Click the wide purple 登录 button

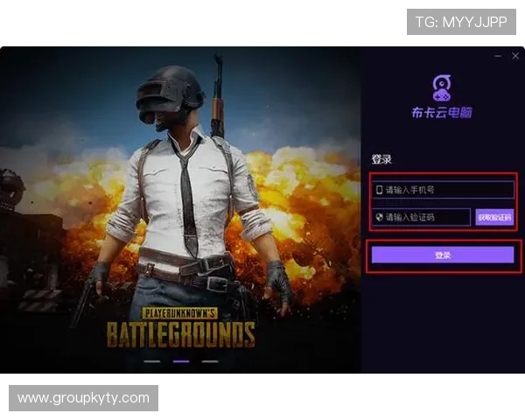point(443,255)
